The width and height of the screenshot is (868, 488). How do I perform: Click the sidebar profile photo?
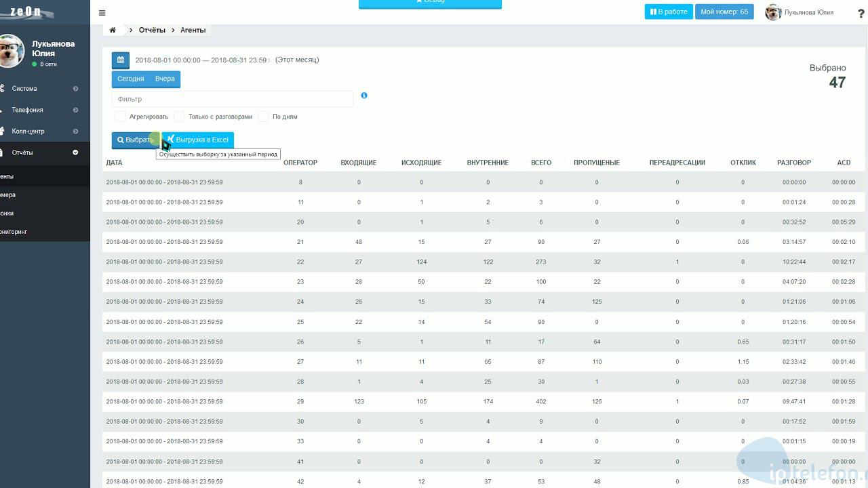pos(9,51)
